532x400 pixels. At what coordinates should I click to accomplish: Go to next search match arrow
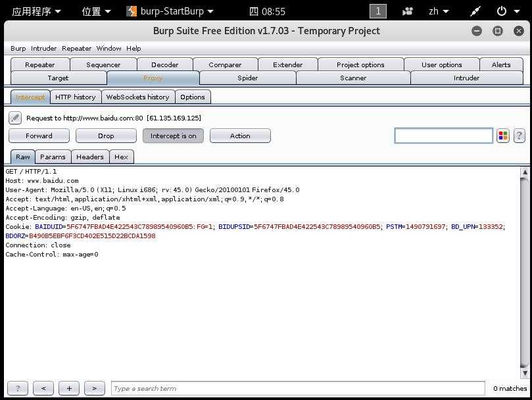(x=94, y=388)
